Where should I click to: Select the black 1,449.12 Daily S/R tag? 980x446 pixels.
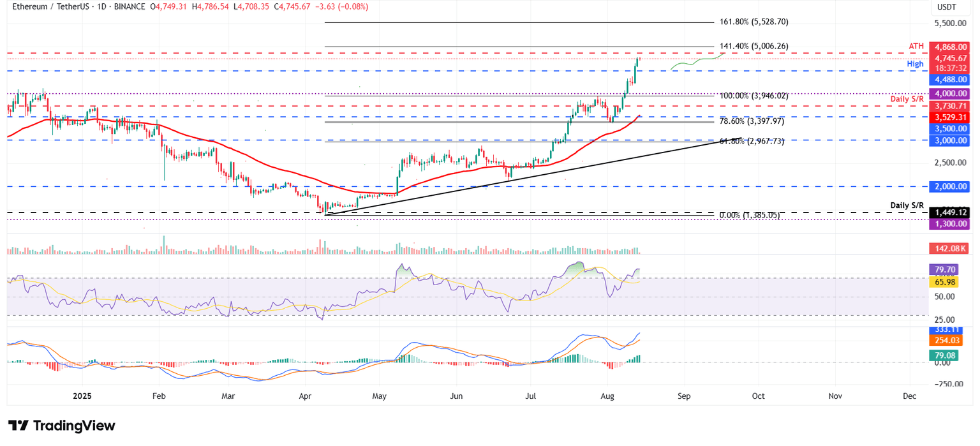tap(950, 212)
